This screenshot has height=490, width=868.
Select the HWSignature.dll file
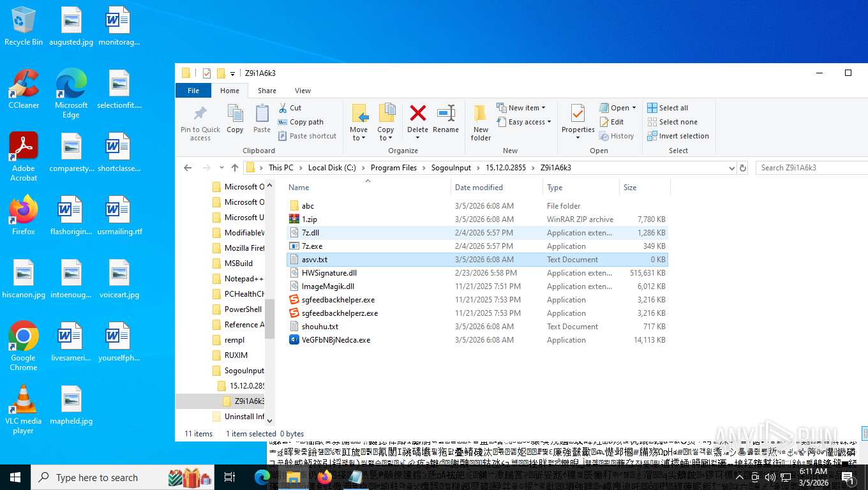pyautogui.click(x=477, y=273)
